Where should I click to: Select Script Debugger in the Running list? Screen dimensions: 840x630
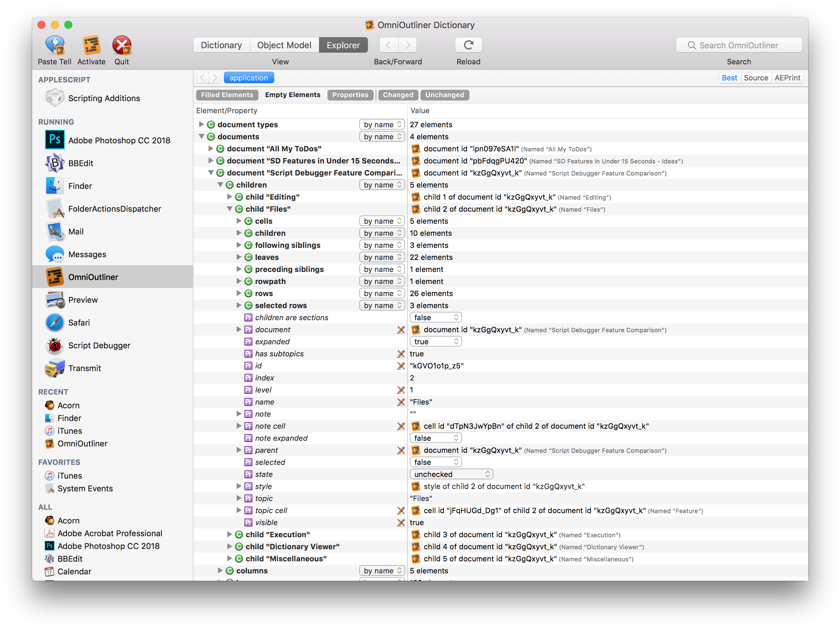(99, 345)
